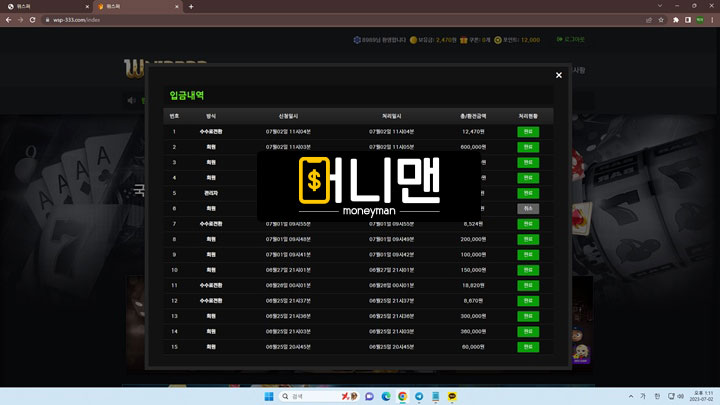Screen dimensions: 720x405
Task: Click the 200,000원 amount in row 8
Action: click(x=473, y=239)
